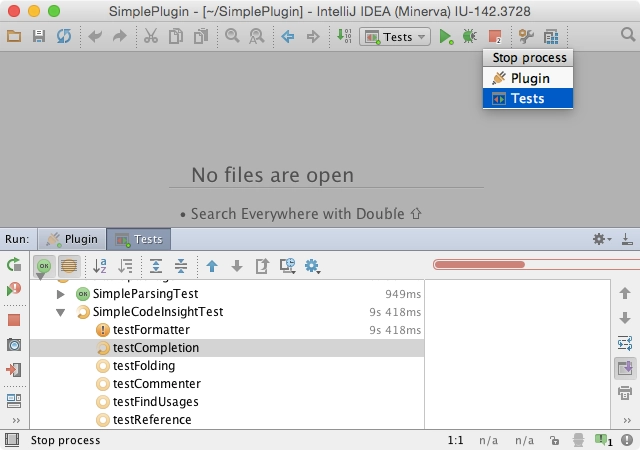Click the Exit icon in Run sidebar
Viewport: 640px width, 450px height.
click(14, 370)
